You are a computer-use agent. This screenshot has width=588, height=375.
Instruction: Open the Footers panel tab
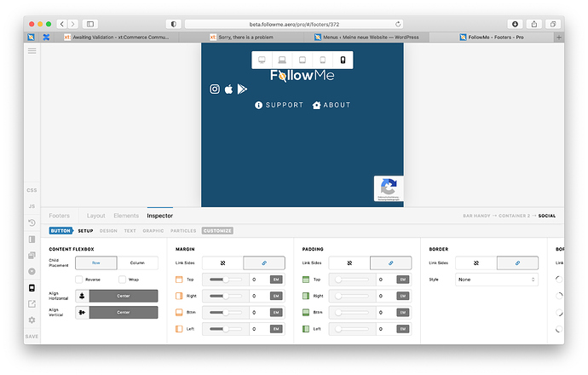[60, 216]
